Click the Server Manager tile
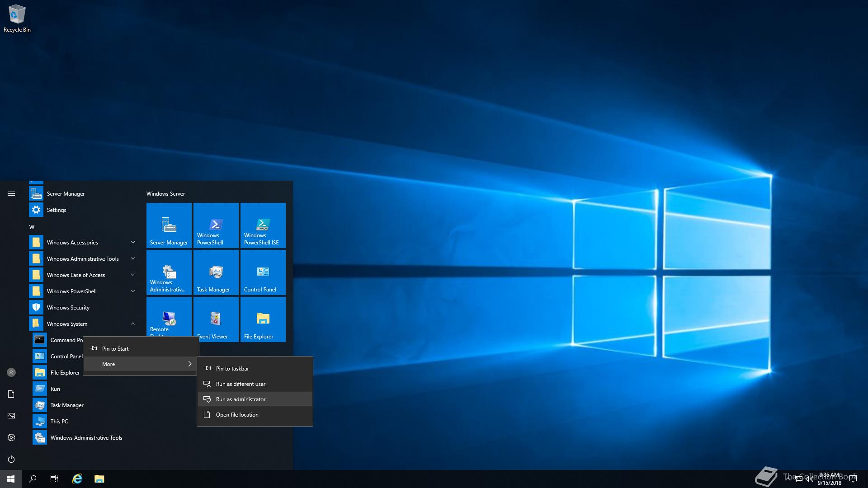Image resolution: width=868 pixels, height=488 pixels. [x=169, y=225]
